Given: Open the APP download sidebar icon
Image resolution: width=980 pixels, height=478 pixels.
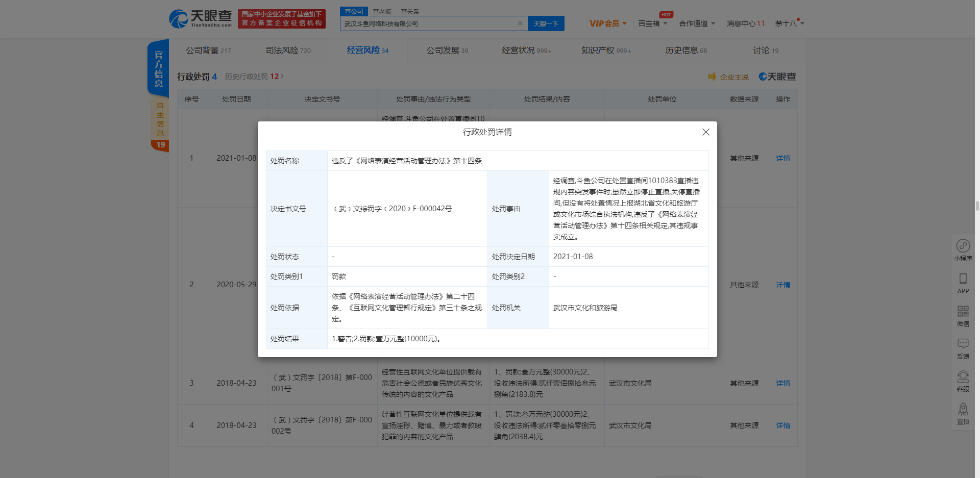Looking at the screenshot, I should [x=963, y=283].
